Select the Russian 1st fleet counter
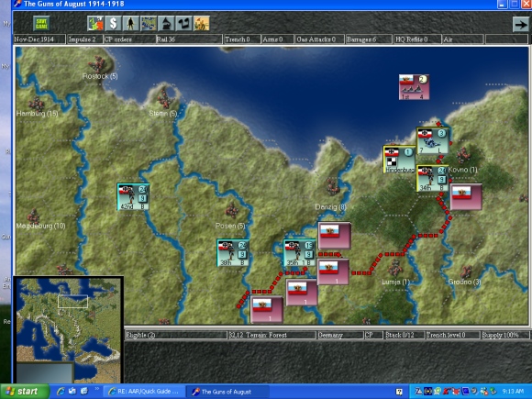 click(414, 87)
